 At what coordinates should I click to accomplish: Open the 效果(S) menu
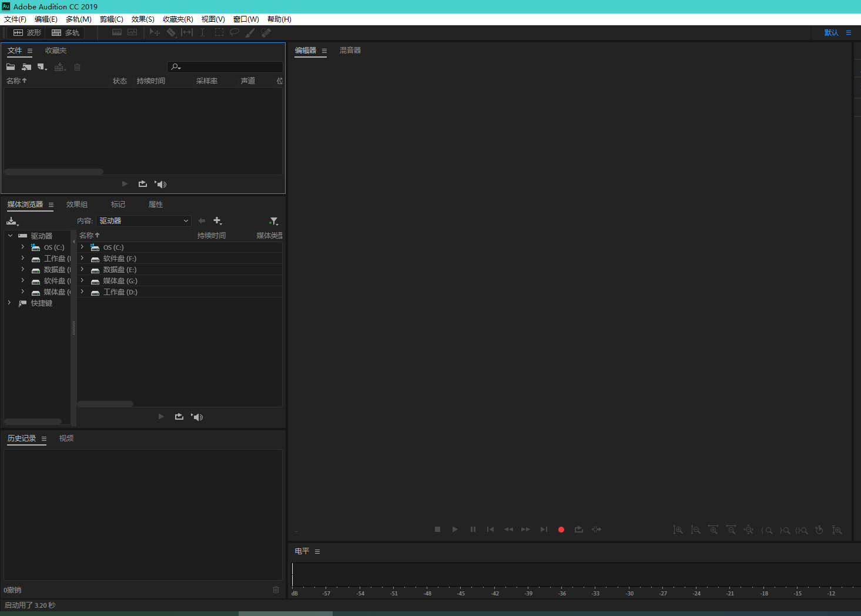[x=143, y=19]
